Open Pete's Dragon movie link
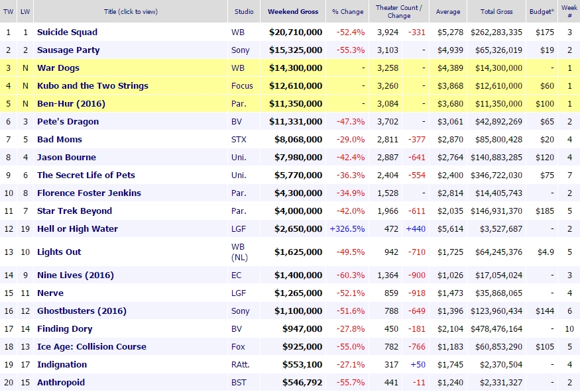Image resolution: width=580 pixels, height=392 pixels. click(68, 122)
